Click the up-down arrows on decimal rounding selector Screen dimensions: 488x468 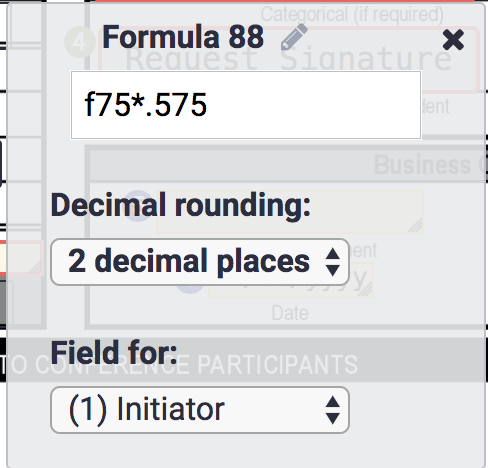pyautogui.click(x=333, y=262)
